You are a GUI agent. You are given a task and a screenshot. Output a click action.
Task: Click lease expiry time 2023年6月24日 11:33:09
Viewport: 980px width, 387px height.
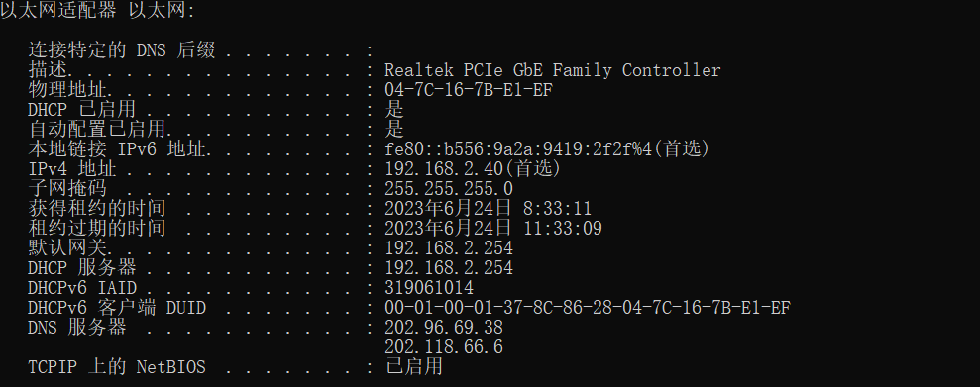click(493, 229)
